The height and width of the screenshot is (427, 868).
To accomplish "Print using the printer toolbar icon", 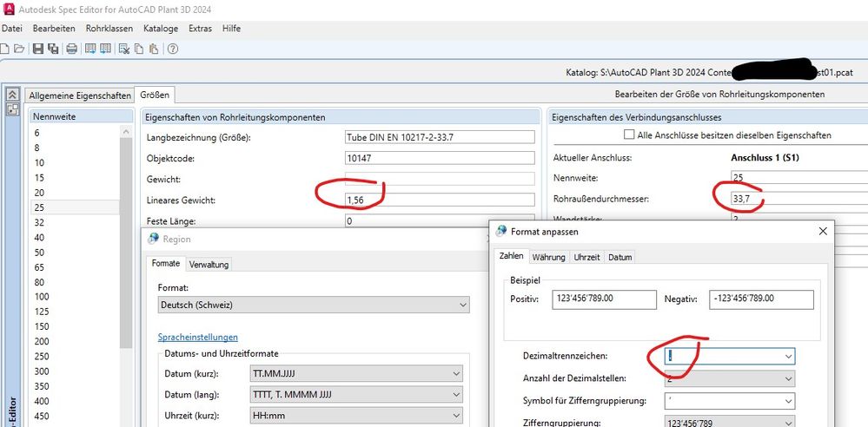I will [71, 49].
